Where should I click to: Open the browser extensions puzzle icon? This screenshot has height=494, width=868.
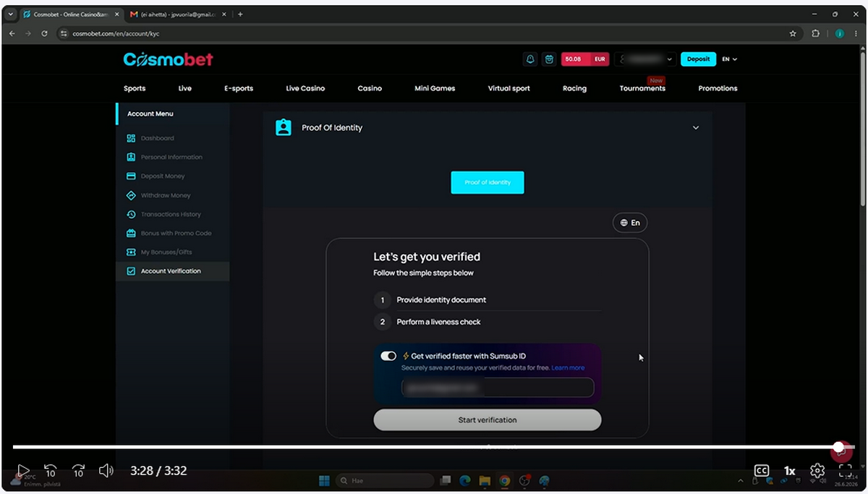pos(816,33)
